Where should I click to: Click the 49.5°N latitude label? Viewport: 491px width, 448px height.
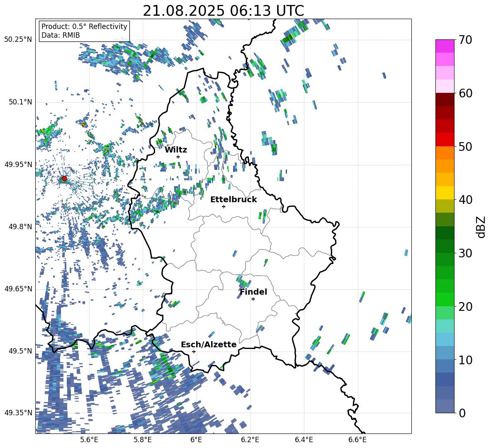[x=20, y=351]
